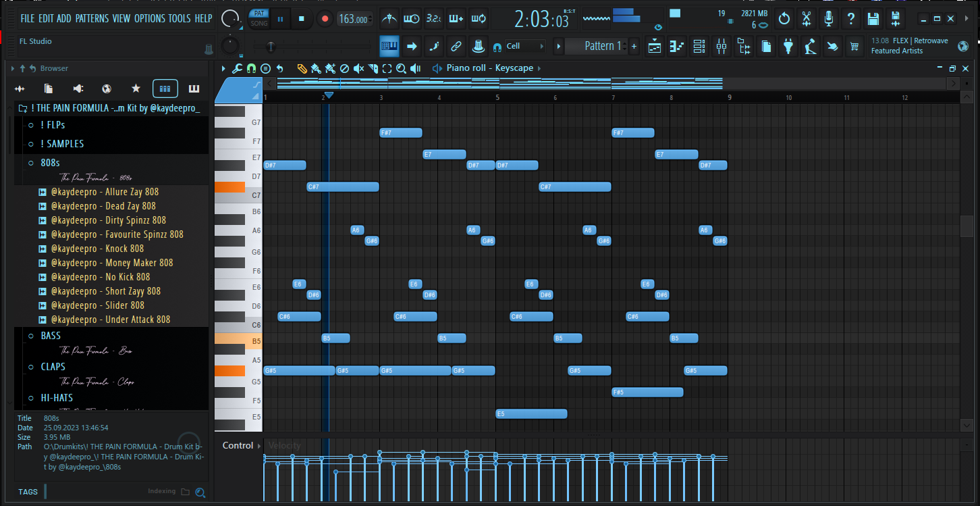Viewport: 980px width, 506px height.
Task: Enable the Select (marquee) tool
Action: point(386,68)
